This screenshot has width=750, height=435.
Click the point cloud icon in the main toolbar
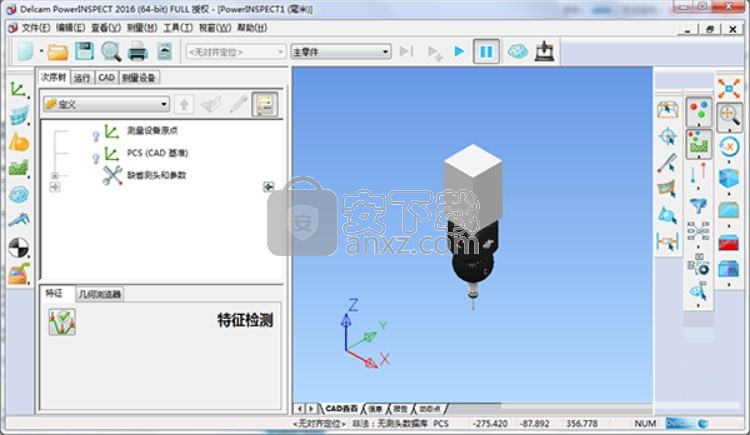518,51
